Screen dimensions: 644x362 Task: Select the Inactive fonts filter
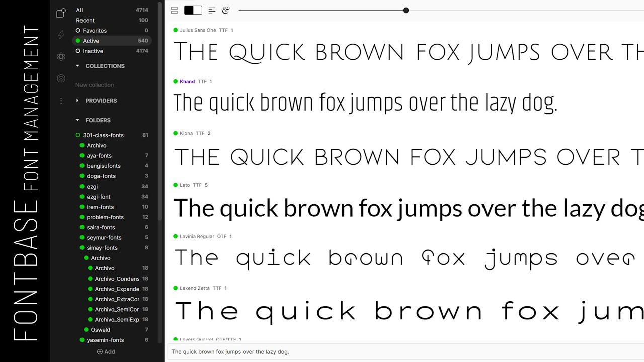pyautogui.click(x=112, y=51)
